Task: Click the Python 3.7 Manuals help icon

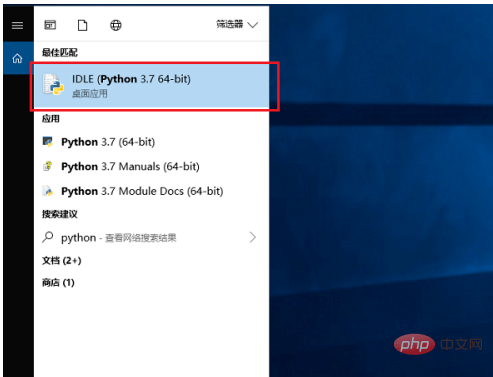Action: coord(48,166)
